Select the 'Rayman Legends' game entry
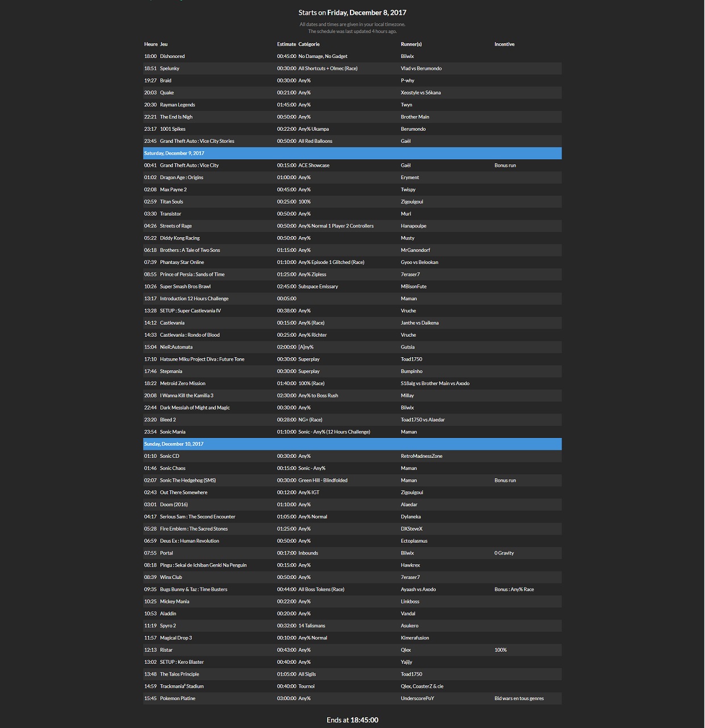705x728 pixels. [178, 105]
